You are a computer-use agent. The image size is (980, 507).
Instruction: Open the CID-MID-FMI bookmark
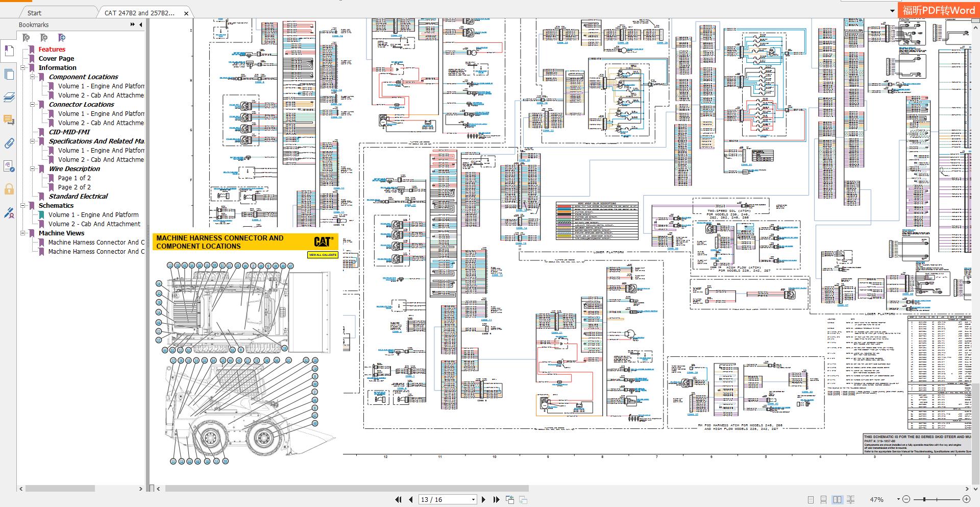[69, 132]
